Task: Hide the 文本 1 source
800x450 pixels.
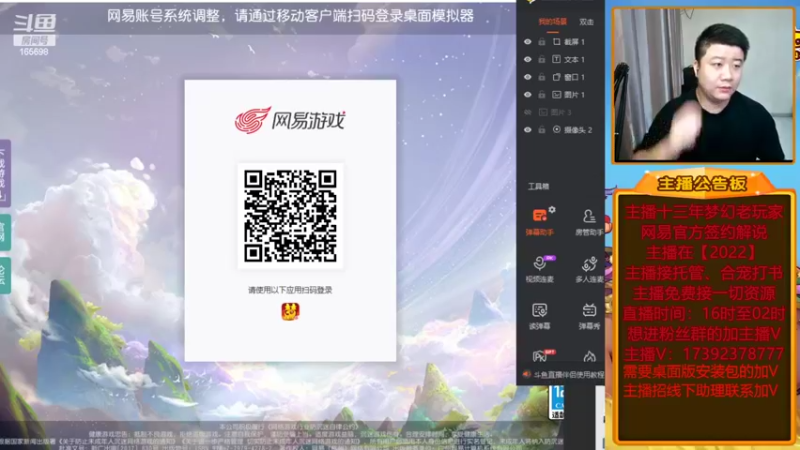Action: (x=528, y=59)
